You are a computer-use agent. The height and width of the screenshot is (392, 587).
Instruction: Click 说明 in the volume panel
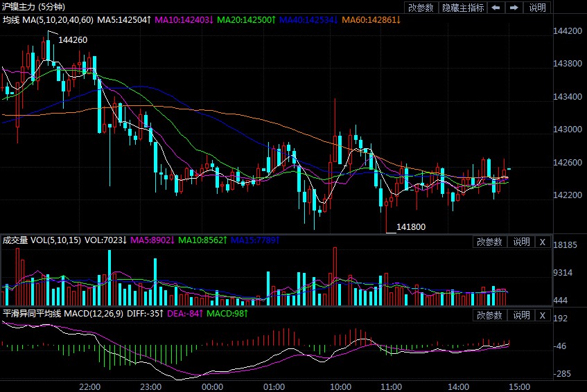coord(521,242)
